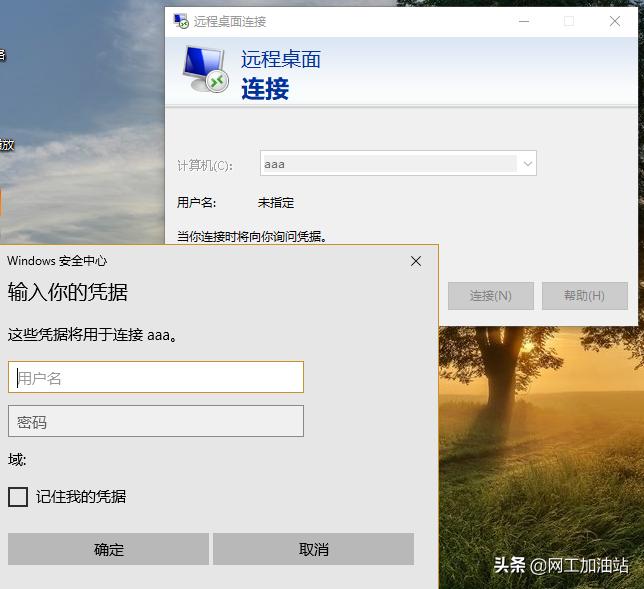Click the large Remote Desktop monitor icon
Screen dimensions: 644x589
pos(205,69)
